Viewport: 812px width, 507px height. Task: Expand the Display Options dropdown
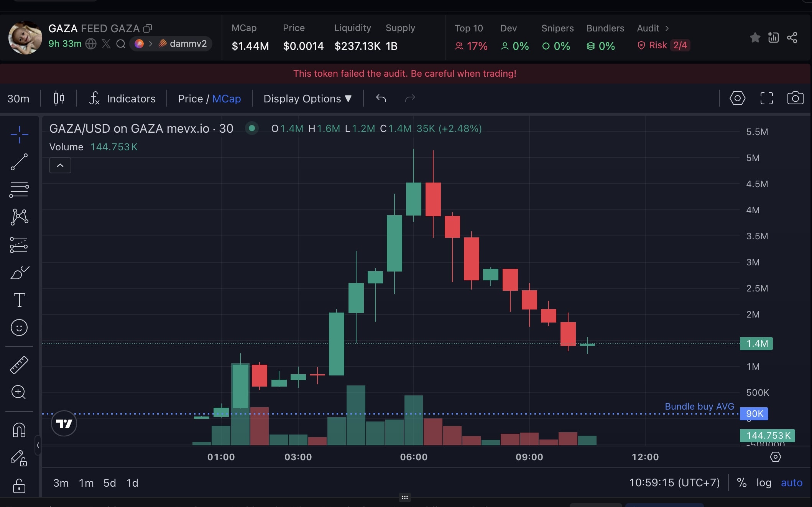point(307,99)
